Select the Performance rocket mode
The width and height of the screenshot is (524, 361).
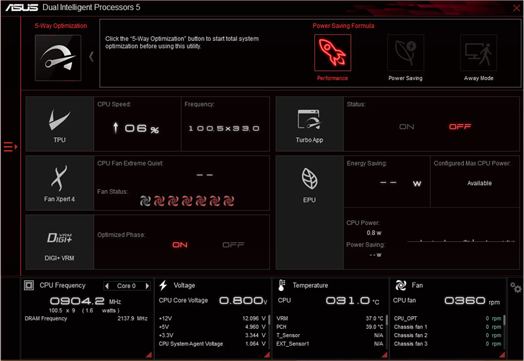333,52
